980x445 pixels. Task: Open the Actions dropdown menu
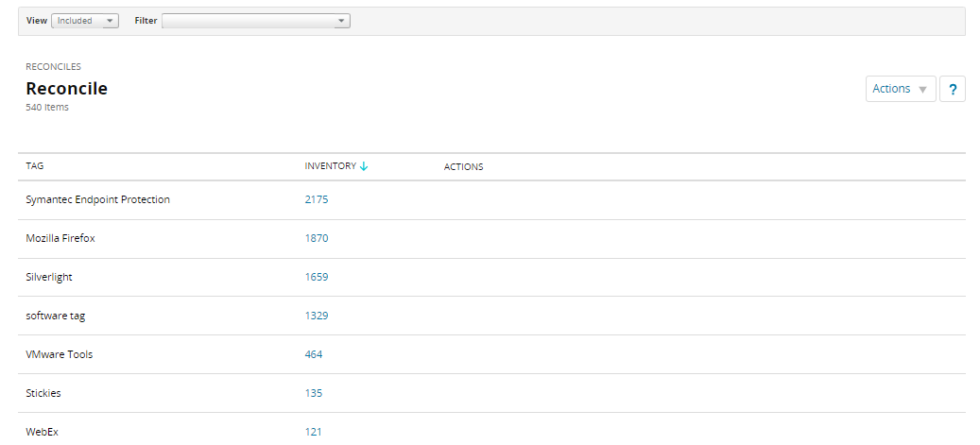[900, 89]
